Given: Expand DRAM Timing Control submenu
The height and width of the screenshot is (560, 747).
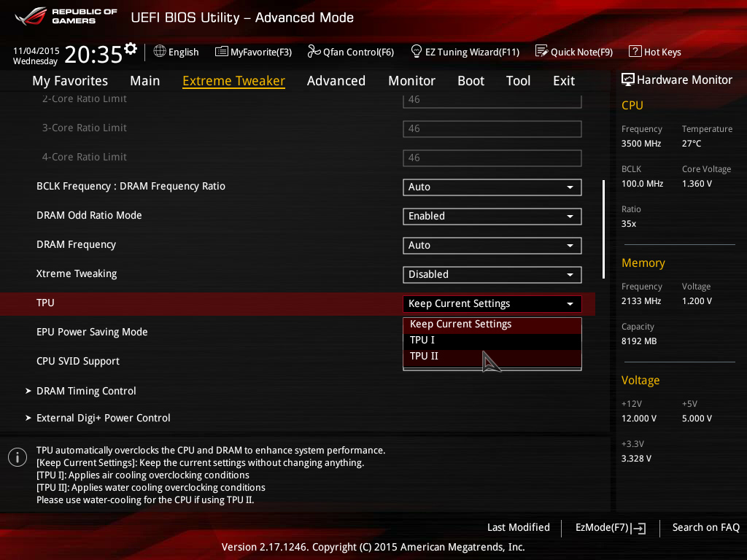Looking at the screenshot, I should 86,391.
